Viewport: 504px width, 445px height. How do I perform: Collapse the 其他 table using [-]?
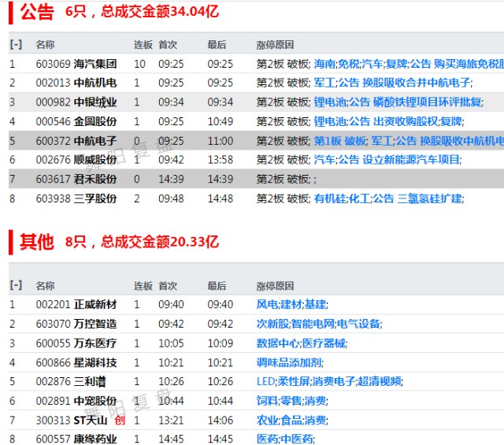pos(16,285)
